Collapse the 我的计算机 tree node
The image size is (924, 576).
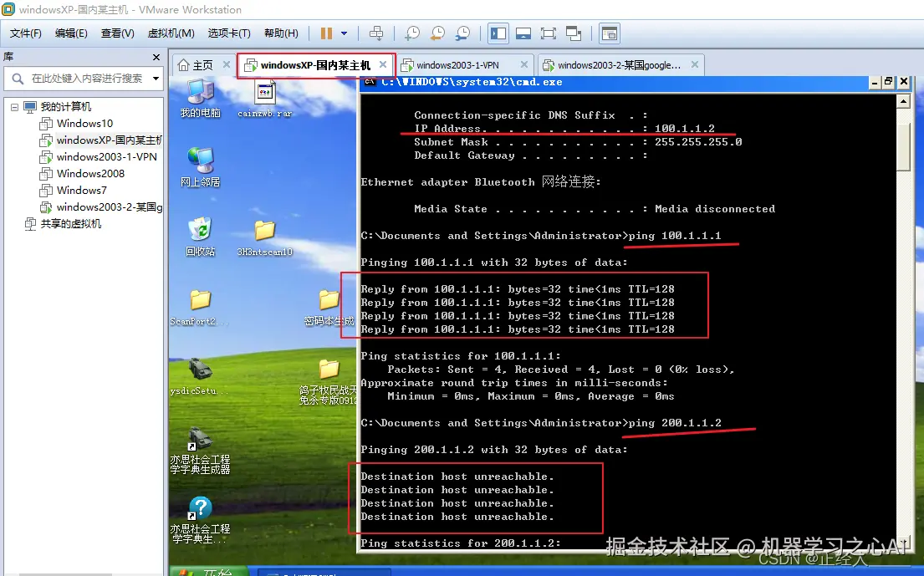tap(14, 107)
